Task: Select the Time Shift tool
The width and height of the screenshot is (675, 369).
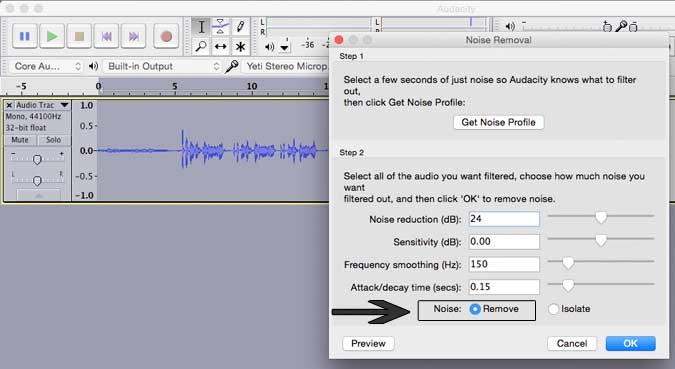Action: click(x=220, y=46)
